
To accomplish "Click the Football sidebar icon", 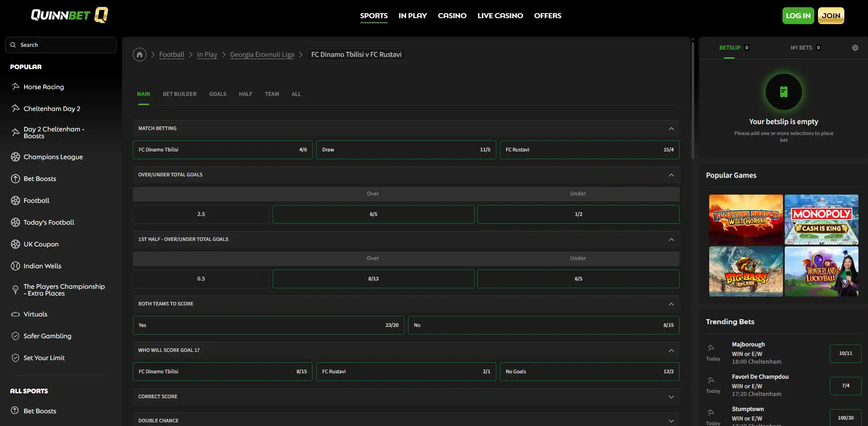I will coord(15,200).
